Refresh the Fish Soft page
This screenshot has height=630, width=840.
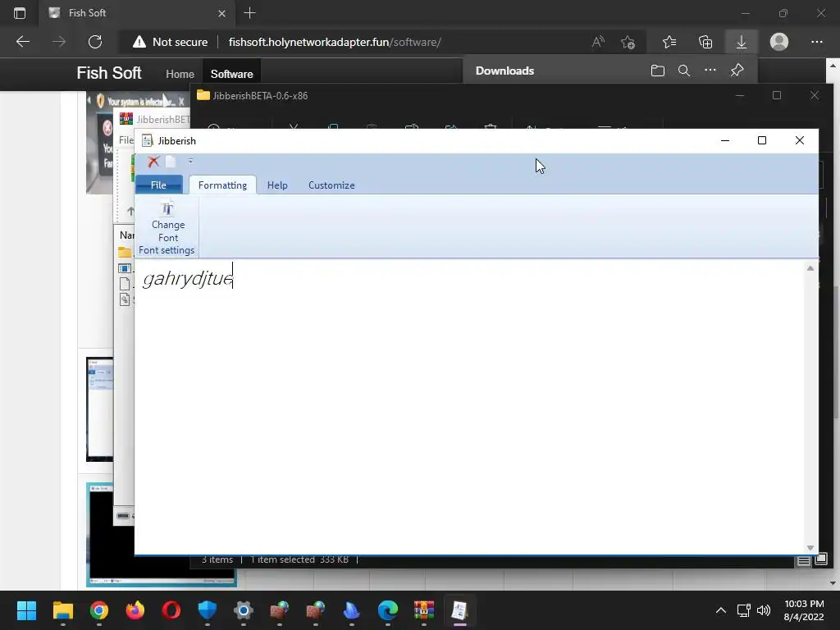[x=95, y=42]
